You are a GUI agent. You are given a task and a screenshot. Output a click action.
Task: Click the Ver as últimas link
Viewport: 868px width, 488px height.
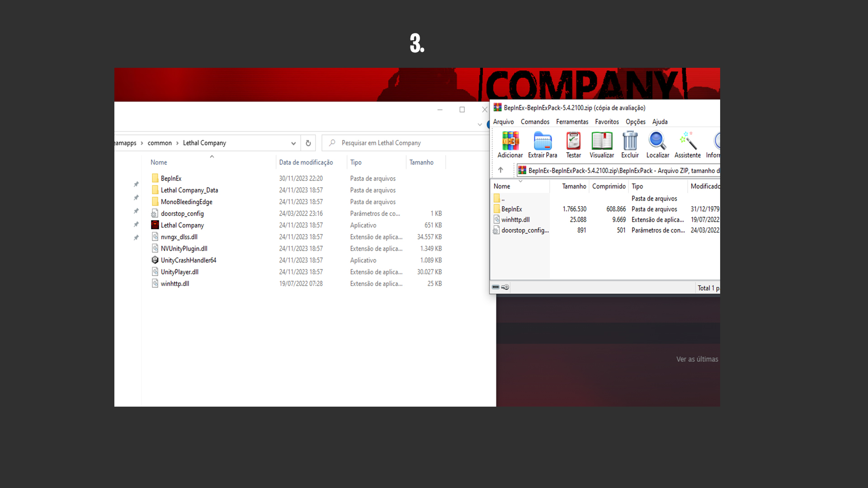coord(697,359)
